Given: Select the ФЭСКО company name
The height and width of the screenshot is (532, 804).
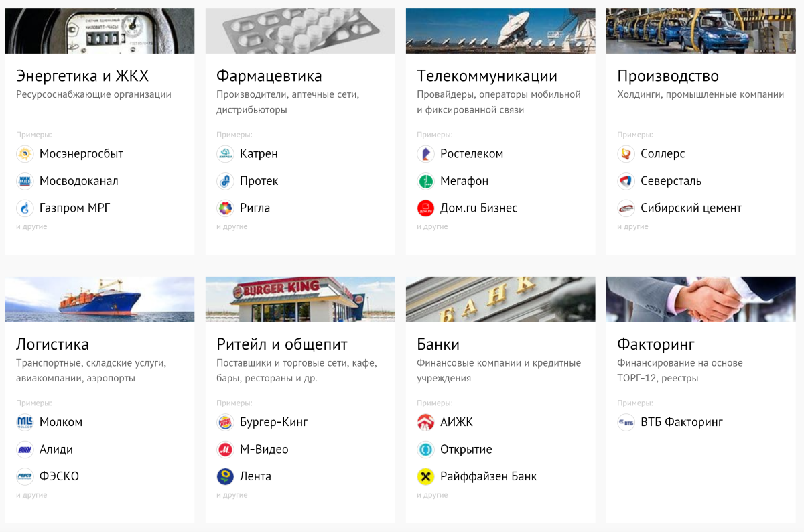Looking at the screenshot, I should (x=59, y=477).
